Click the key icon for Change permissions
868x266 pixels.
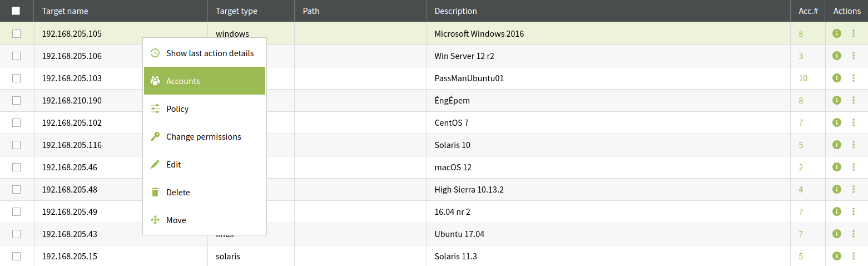155,136
